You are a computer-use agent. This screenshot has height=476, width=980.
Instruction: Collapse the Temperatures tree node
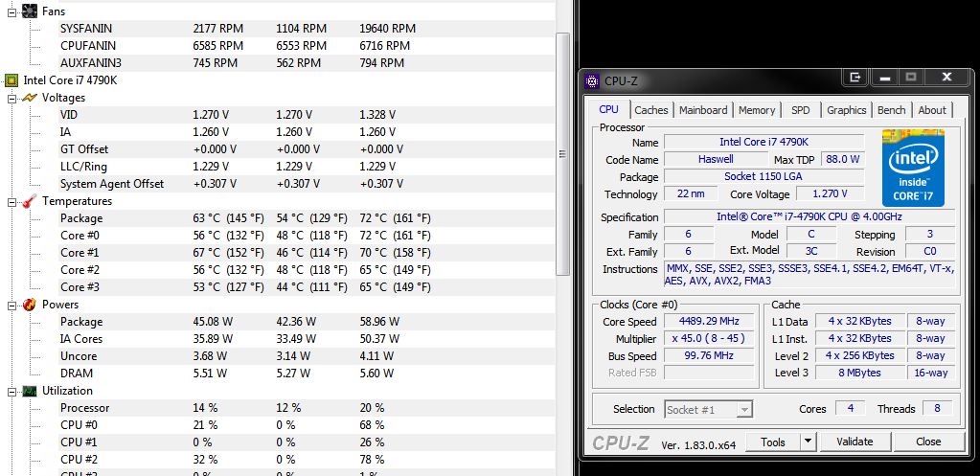pyautogui.click(x=11, y=202)
